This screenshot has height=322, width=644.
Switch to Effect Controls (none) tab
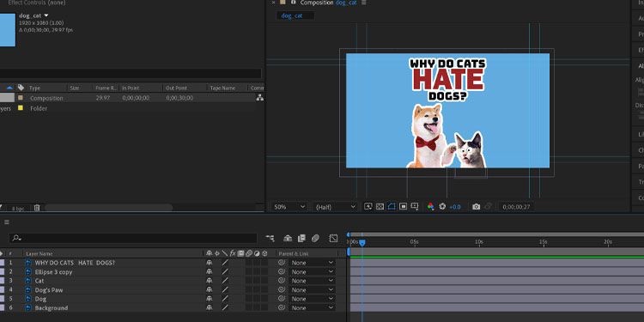coord(36,3)
